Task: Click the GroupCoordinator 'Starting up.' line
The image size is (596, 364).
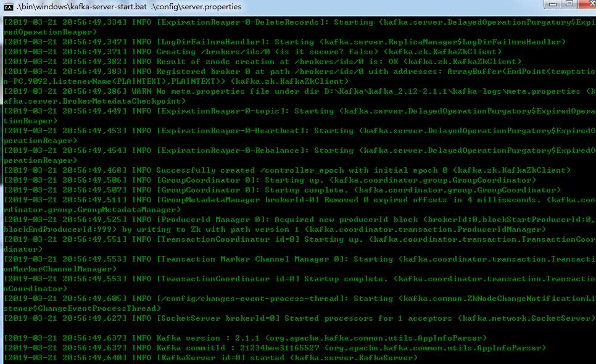Action: tap(270, 180)
